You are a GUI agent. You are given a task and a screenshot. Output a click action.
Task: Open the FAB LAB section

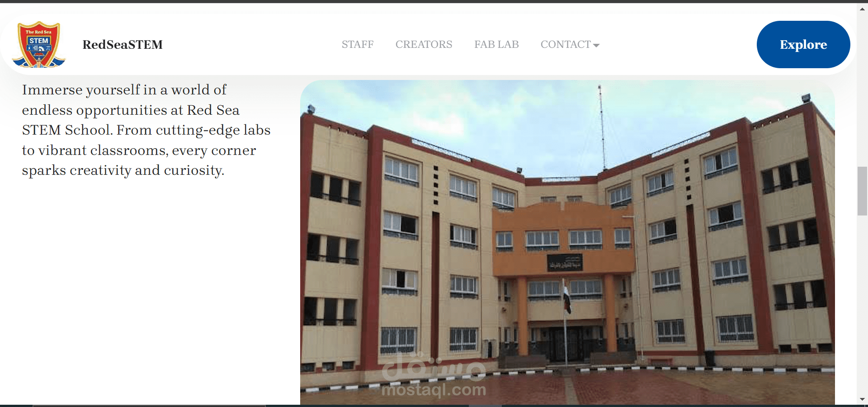496,44
